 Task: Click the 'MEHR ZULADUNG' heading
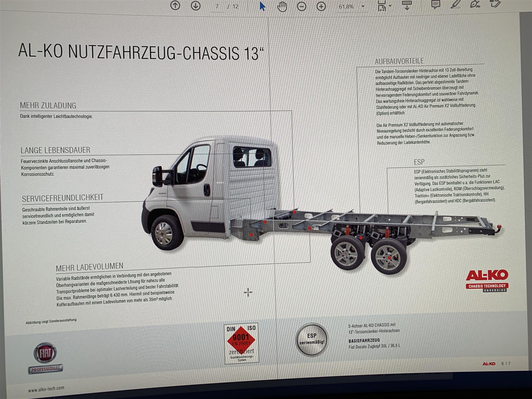(48, 105)
